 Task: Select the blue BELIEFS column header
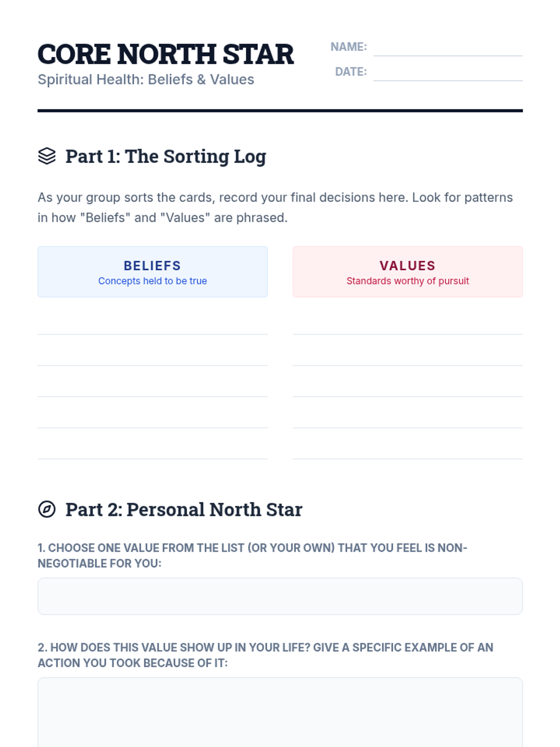tap(153, 272)
